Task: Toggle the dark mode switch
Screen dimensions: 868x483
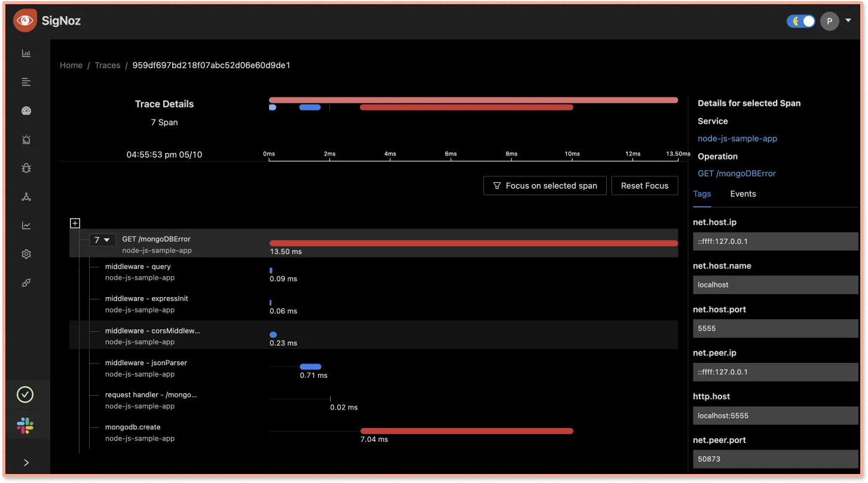Action: pyautogui.click(x=801, y=22)
